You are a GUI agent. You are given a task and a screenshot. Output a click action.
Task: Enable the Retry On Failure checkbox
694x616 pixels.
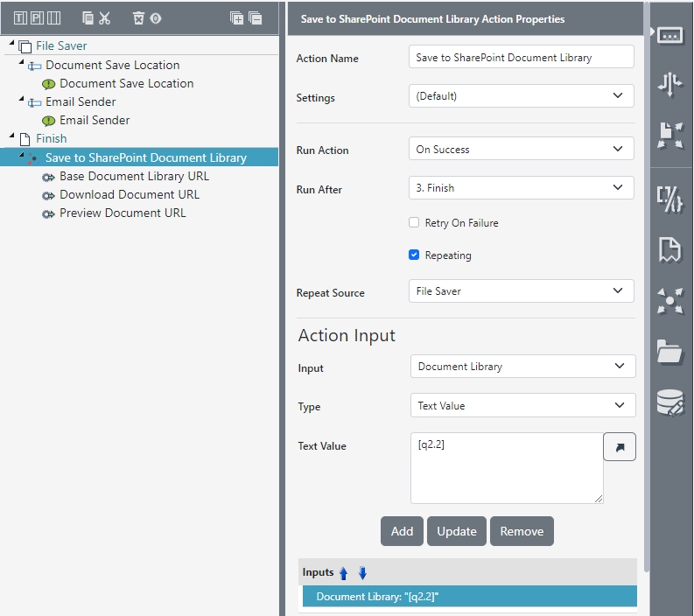414,222
